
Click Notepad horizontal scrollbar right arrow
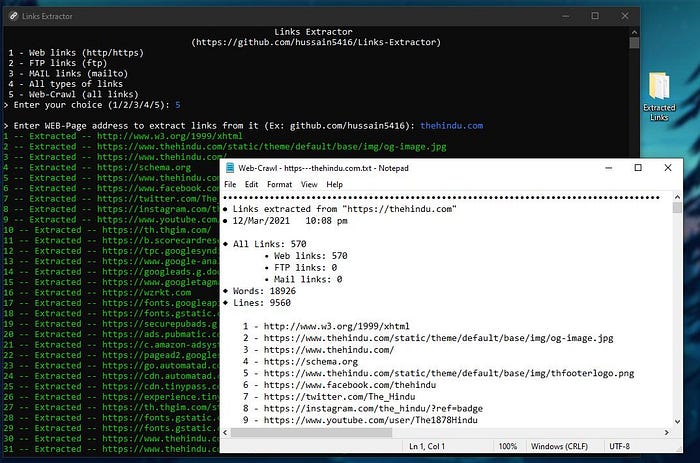[x=667, y=432]
